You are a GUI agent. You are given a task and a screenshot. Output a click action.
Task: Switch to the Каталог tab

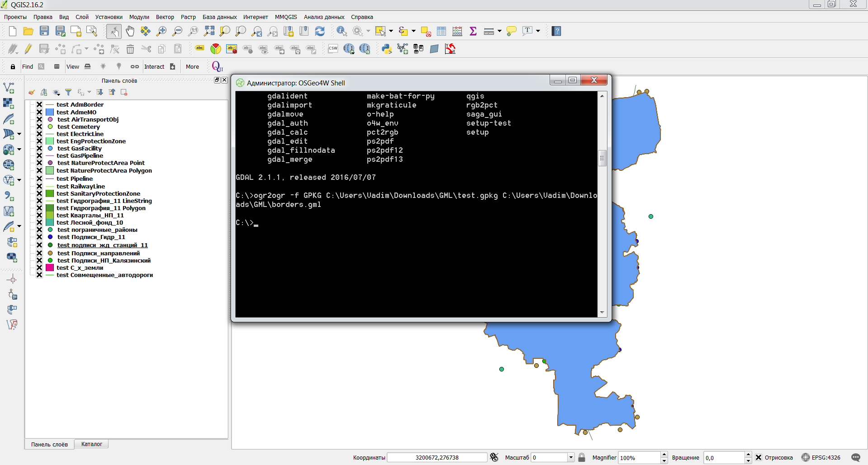click(x=91, y=444)
